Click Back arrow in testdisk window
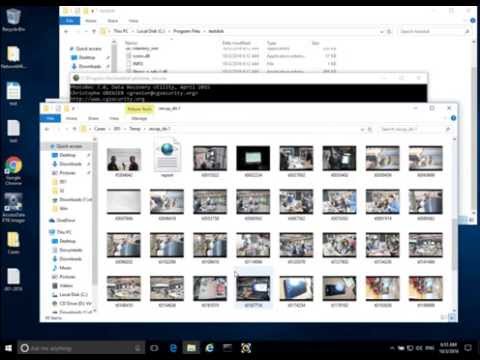This screenshot has width=480, height=360. [66, 31]
